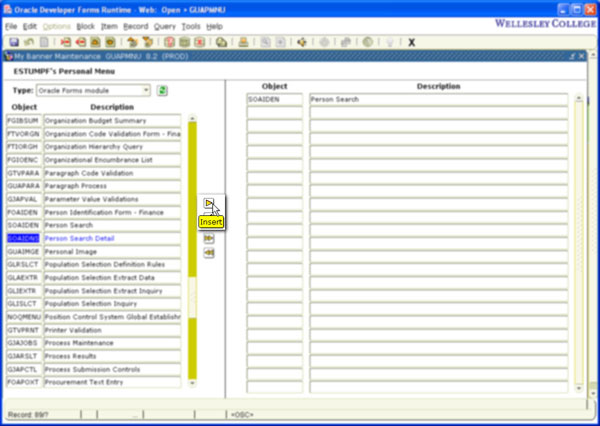Select Procurement Text Entry row
This screenshot has width=600, height=426.
(x=94, y=382)
